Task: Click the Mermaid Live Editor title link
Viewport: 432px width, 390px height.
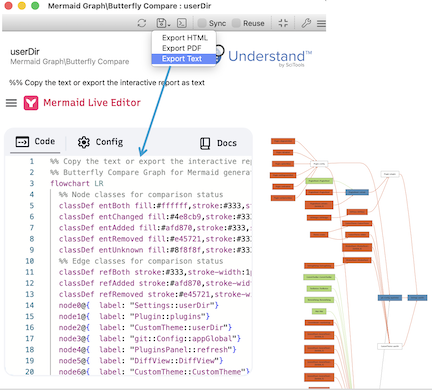Action: click(92, 103)
